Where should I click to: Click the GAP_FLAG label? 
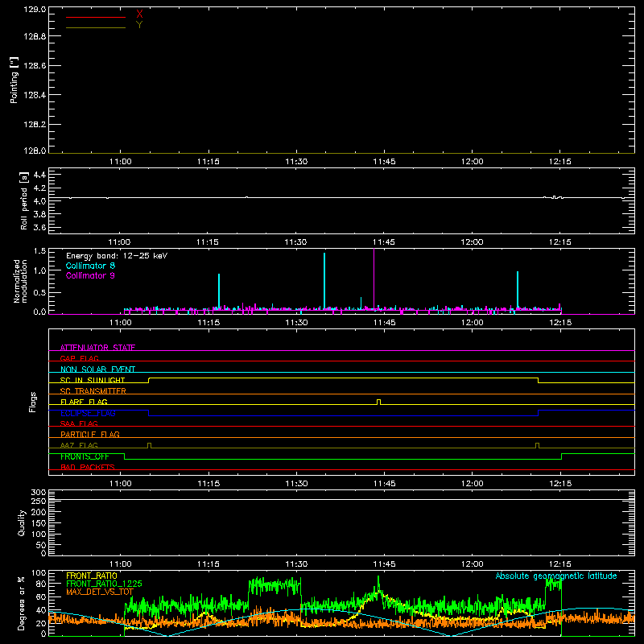(79, 358)
